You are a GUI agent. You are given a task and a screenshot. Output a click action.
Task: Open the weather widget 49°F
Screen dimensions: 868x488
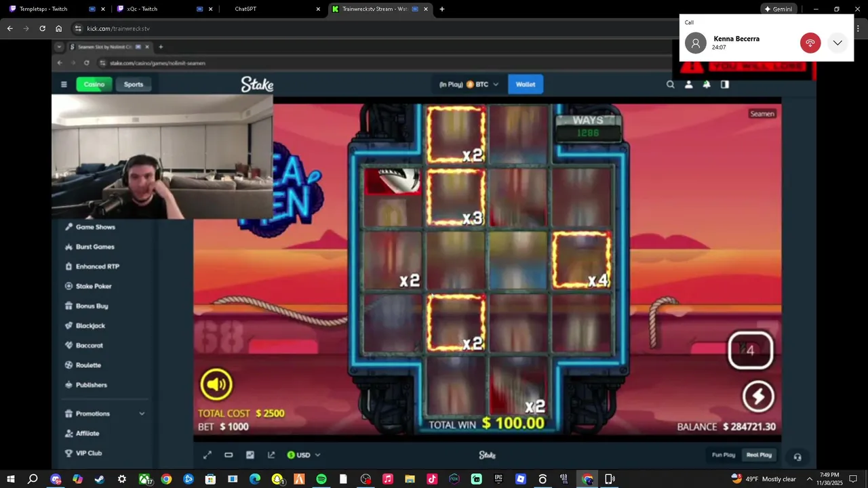[x=763, y=479]
